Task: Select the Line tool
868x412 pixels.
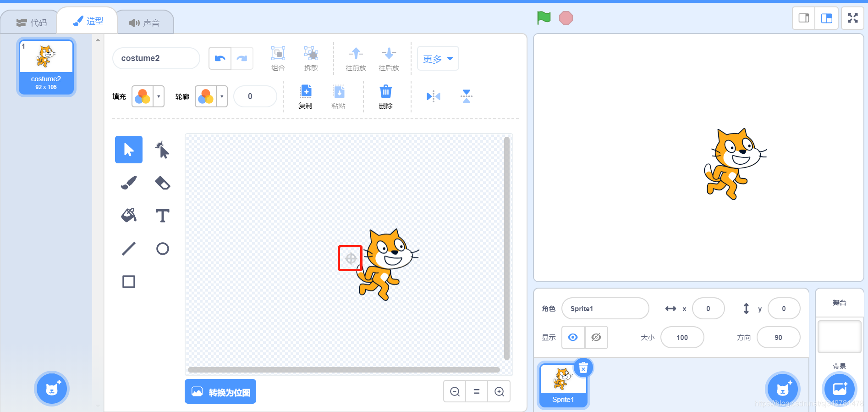Action: 129,249
